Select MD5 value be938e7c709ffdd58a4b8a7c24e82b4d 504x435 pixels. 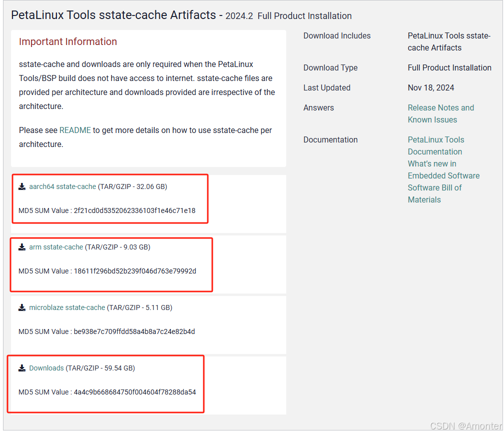134,331
